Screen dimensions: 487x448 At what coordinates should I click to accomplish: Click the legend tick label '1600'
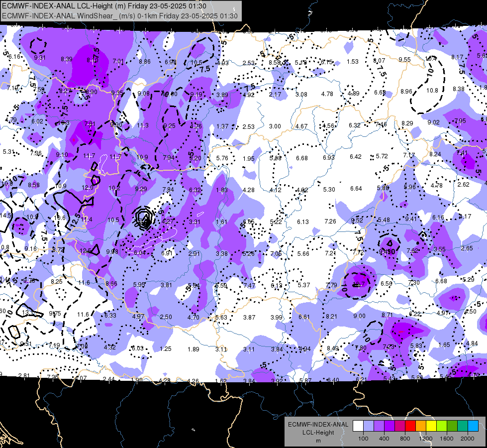(x=446, y=439)
